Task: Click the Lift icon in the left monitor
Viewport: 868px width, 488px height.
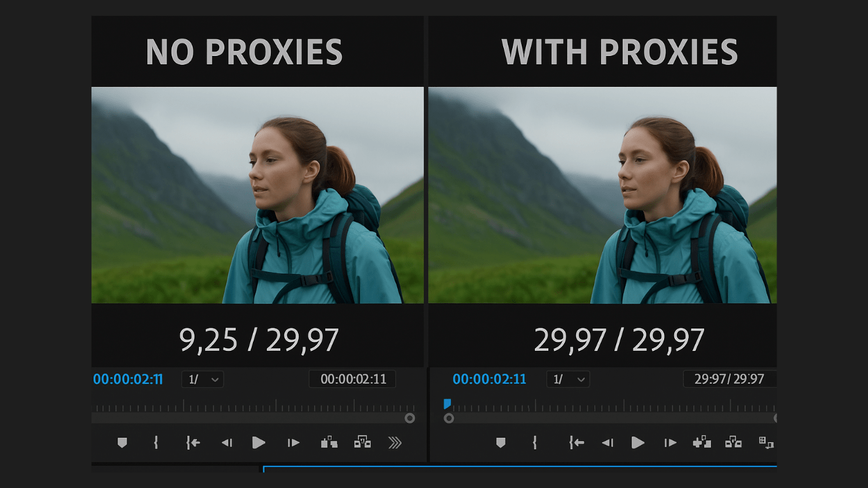Action: coord(329,442)
